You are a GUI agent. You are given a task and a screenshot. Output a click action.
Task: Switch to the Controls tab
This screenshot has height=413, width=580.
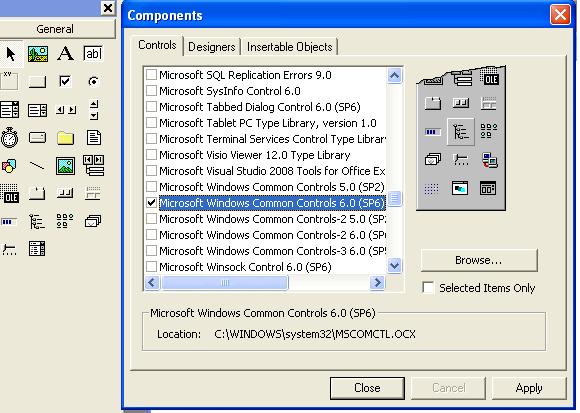pos(157,45)
